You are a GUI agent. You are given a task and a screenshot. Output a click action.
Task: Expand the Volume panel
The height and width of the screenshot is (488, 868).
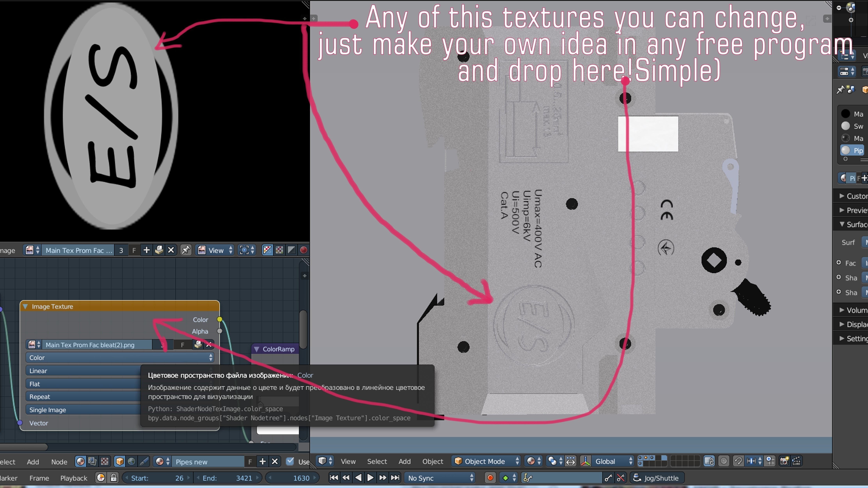click(x=853, y=310)
